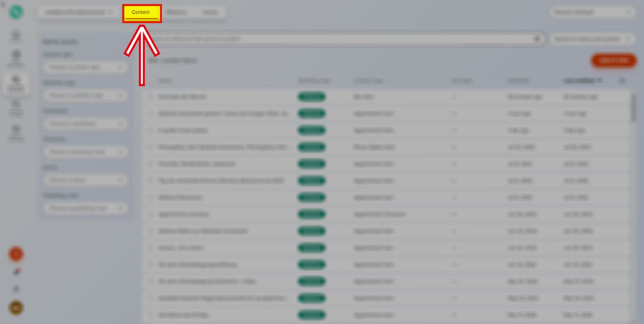
Task: Expand the Workflow step filter dropdown
Action: pos(85,96)
